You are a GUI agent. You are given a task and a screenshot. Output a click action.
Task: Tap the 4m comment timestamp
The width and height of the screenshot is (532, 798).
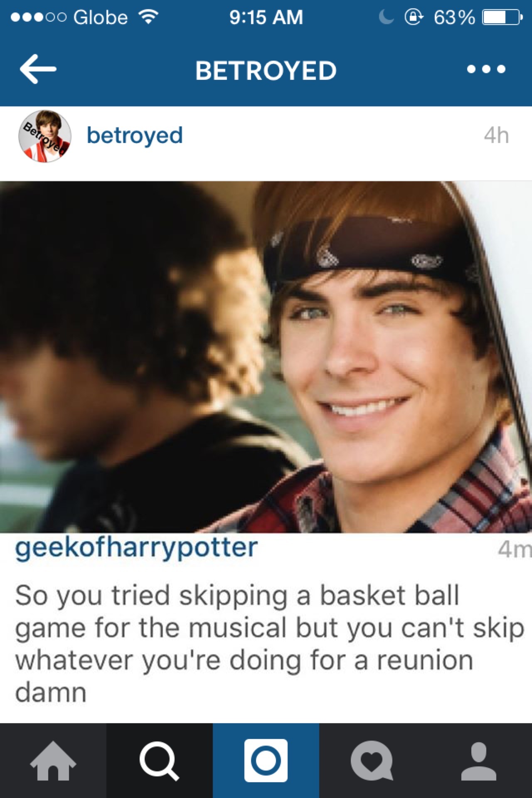point(515,549)
